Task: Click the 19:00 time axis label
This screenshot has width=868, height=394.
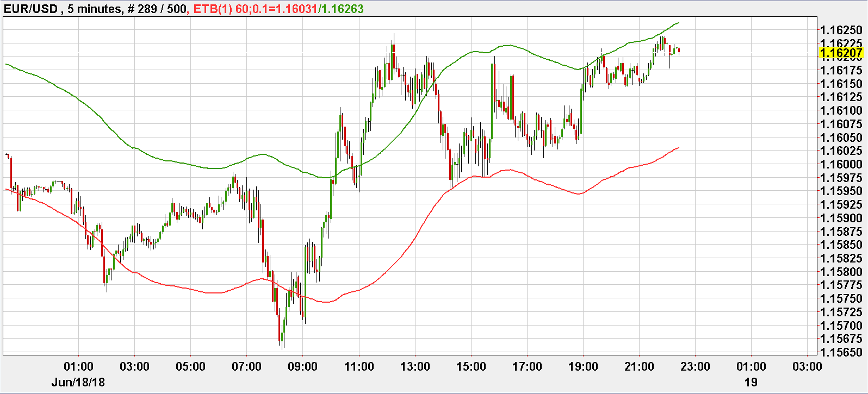Action: (x=583, y=366)
